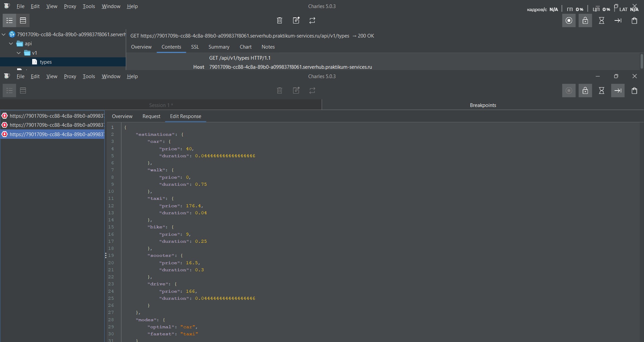Collapse the v1 folder in tree
Viewport: 644px width, 342px height.
[x=19, y=53]
